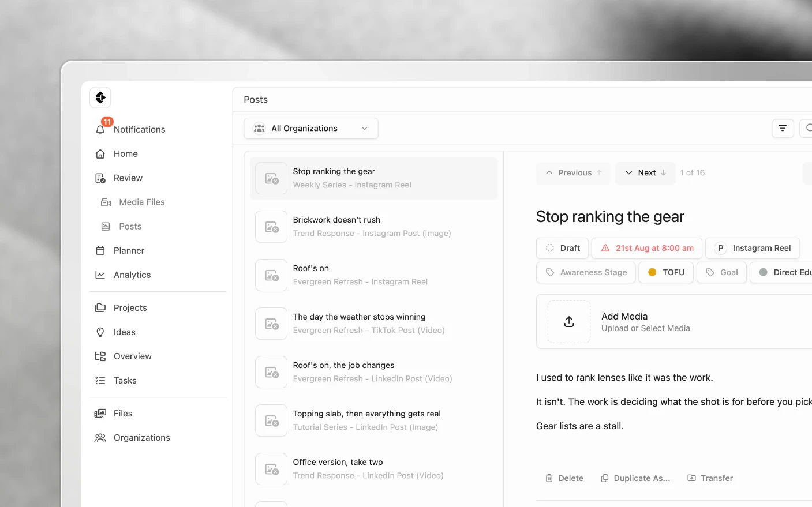Image resolution: width=812 pixels, height=507 pixels.
Task: Click the Add Media heading
Action: (x=624, y=317)
